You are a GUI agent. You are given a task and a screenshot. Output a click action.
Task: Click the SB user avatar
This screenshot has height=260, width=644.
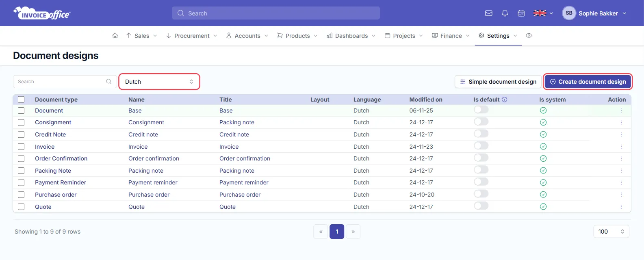pos(569,13)
